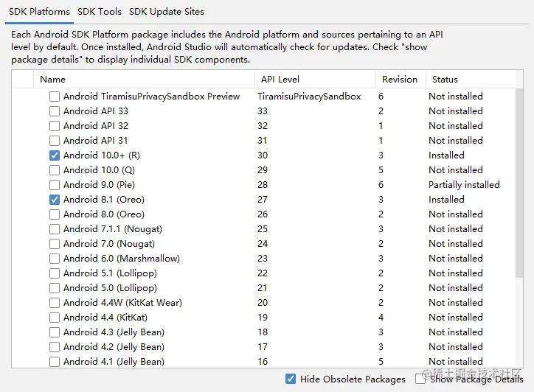This screenshot has width=534, height=392.
Task: Switch to the SDK Platforms tab
Action: point(39,12)
